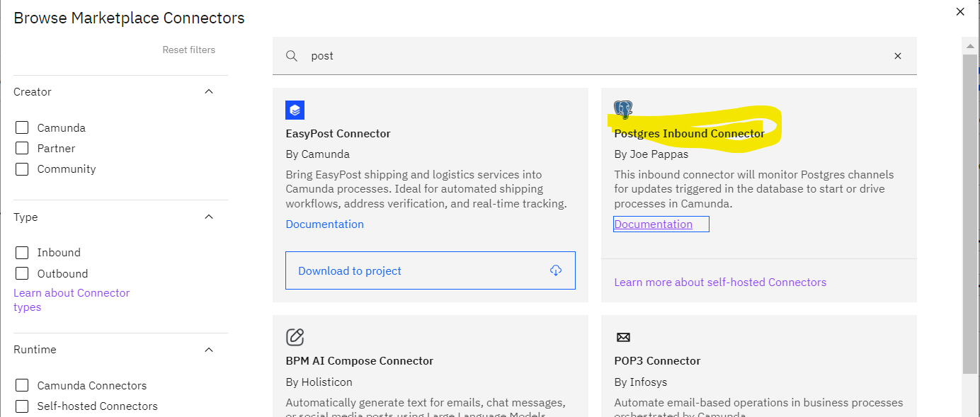Click the By Holisticon text
The image size is (980, 417).
319,382
